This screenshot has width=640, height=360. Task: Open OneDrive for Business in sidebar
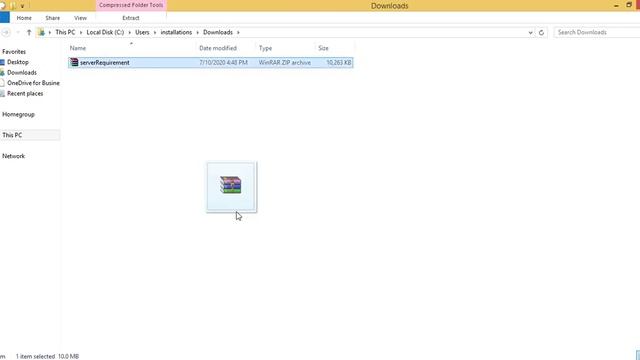33,83
